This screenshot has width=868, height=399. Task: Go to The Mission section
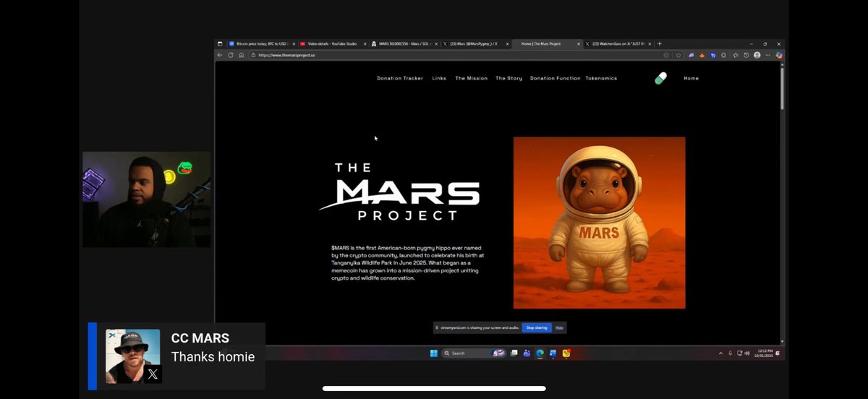[x=471, y=78]
